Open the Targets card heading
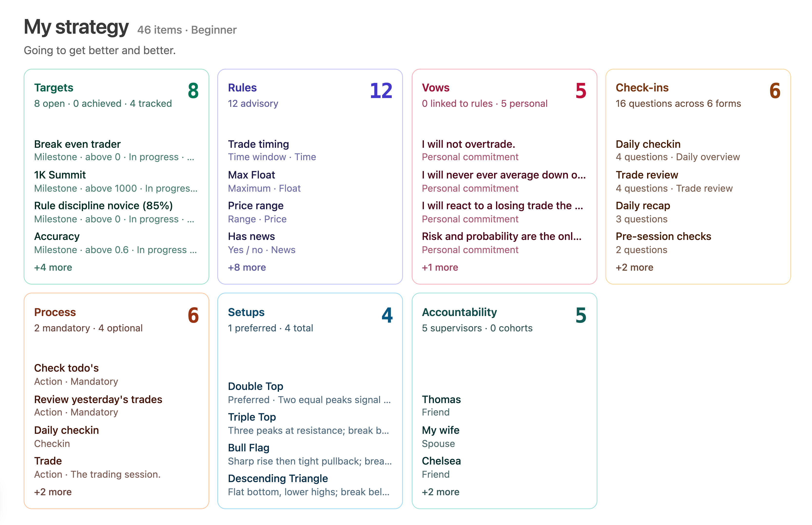The image size is (812, 525). click(x=53, y=88)
